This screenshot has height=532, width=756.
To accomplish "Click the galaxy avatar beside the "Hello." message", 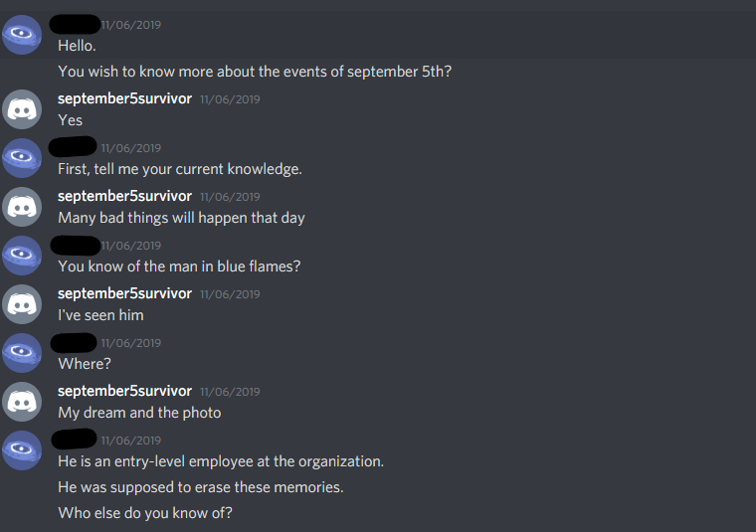I will click(22, 35).
